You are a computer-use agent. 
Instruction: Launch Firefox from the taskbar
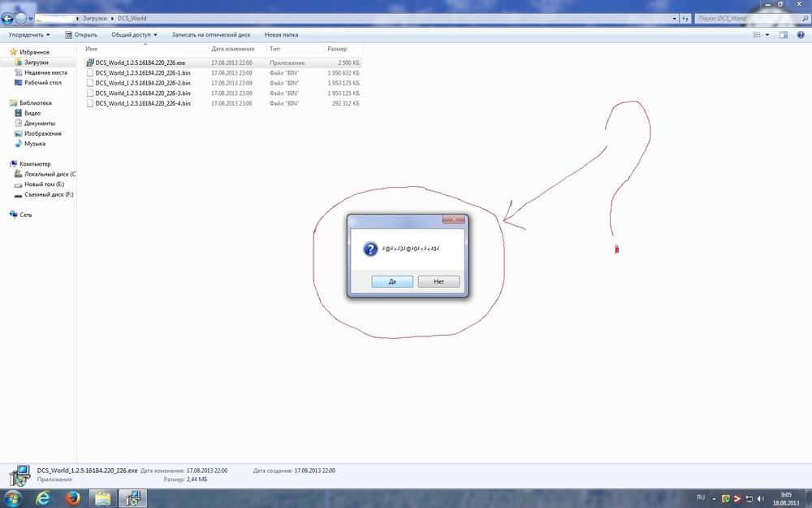click(73, 498)
